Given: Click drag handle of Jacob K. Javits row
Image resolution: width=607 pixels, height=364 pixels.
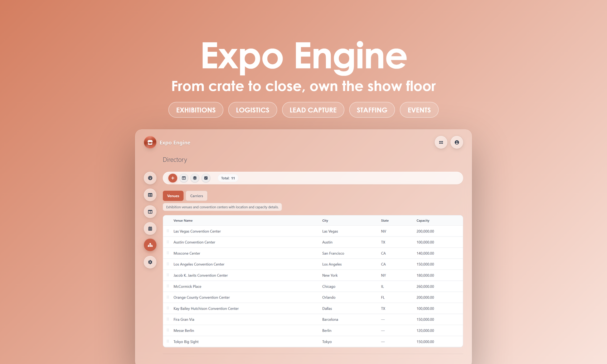Looking at the screenshot, I should (x=168, y=275).
